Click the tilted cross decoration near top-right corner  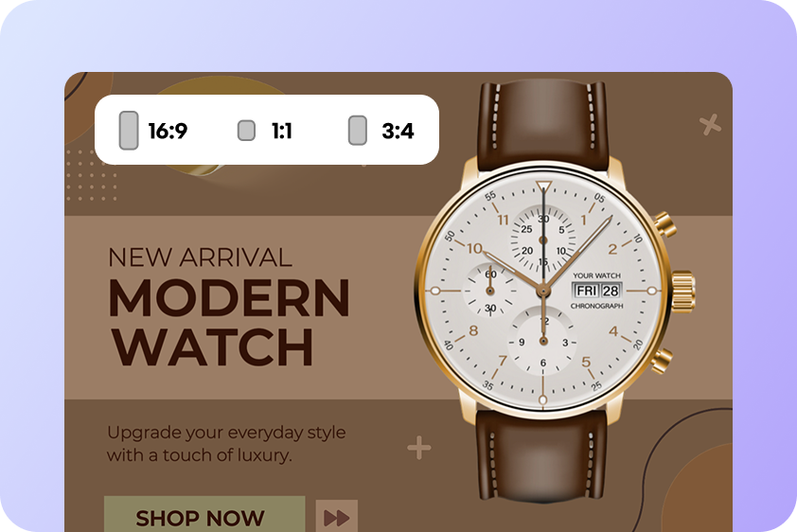(x=710, y=124)
